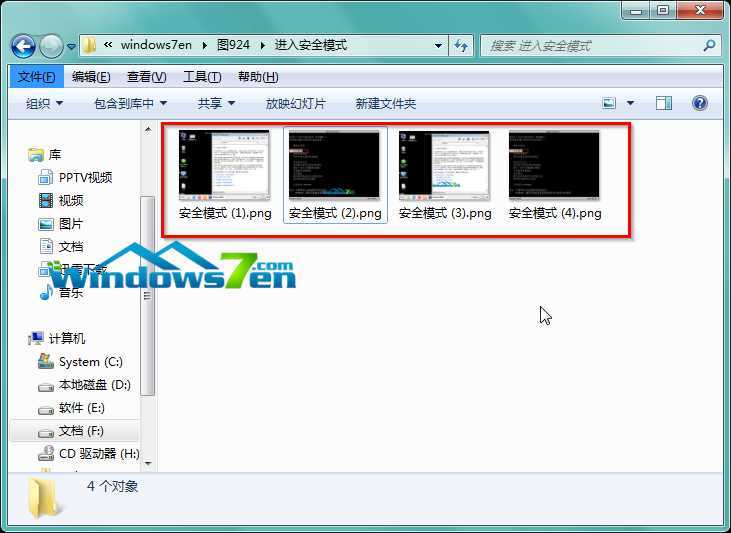Select thumbnail 安全模式 (1).png
731x533 pixels.
(225, 175)
